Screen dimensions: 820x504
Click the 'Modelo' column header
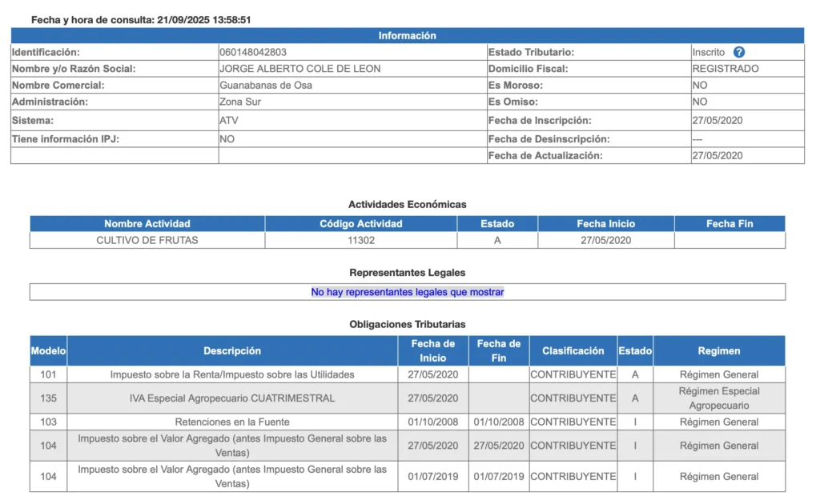point(48,351)
